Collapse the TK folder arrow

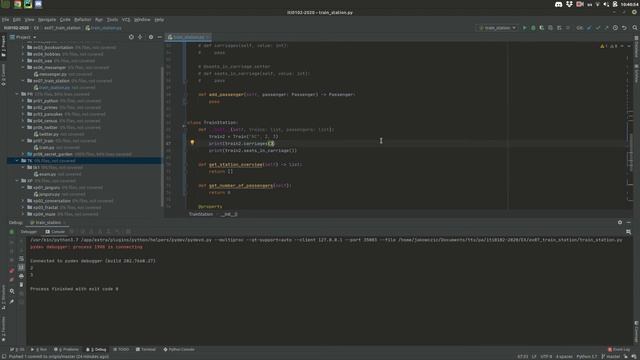tap(18, 161)
